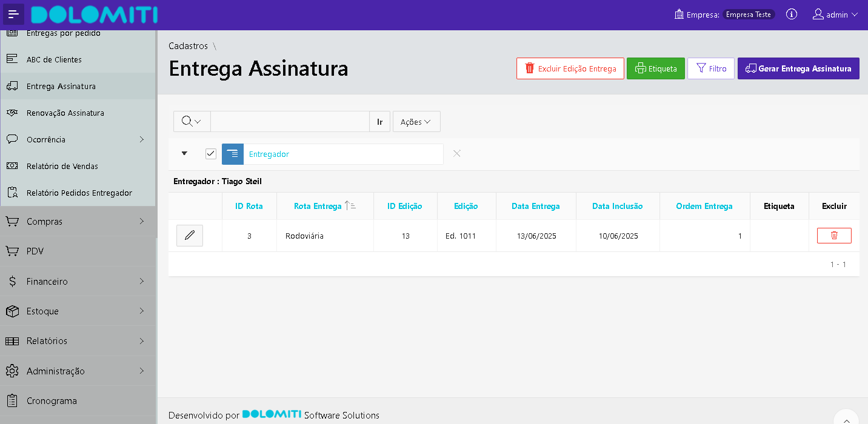The height and width of the screenshot is (424, 868).
Task: Remove the Entregador grouping with X icon
Action: click(457, 154)
